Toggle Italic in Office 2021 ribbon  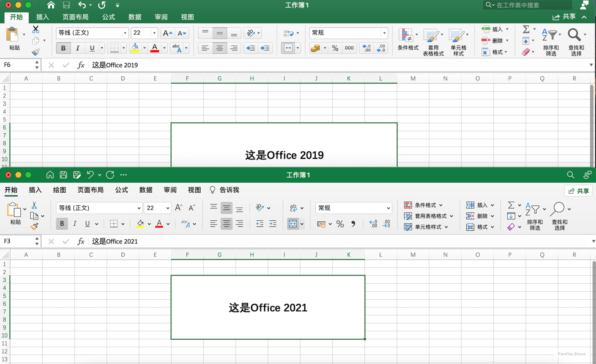pyautogui.click(x=75, y=224)
